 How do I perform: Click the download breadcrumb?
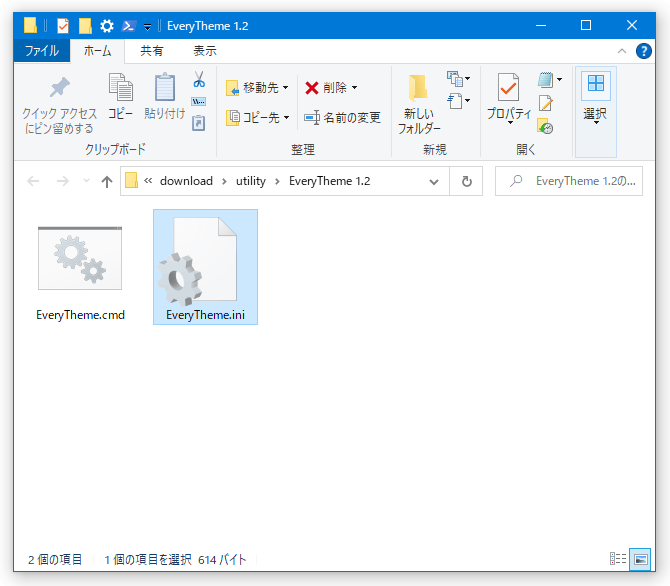186,181
